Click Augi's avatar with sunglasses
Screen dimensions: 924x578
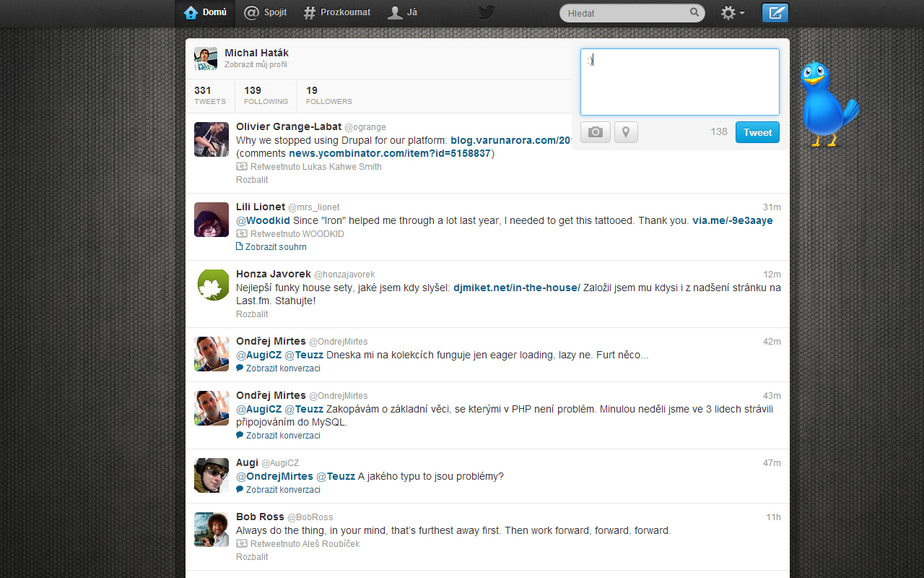(x=212, y=475)
